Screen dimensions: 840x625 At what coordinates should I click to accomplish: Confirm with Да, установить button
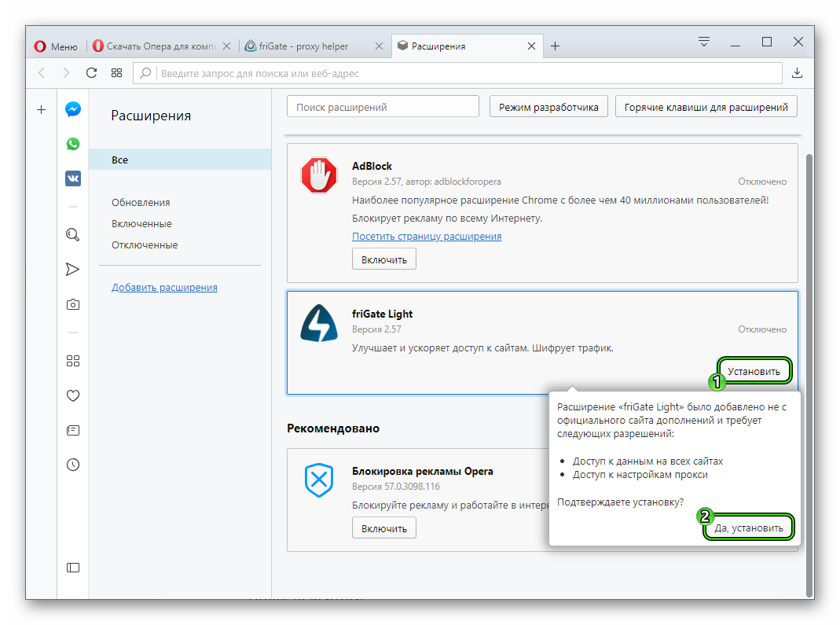(x=749, y=528)
